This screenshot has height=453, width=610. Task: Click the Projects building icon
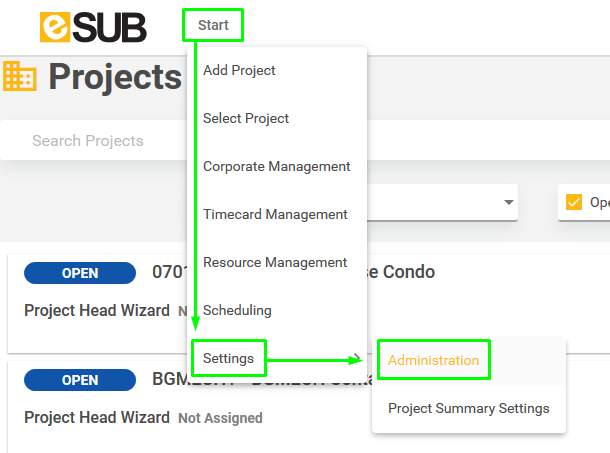click(20, 76)
